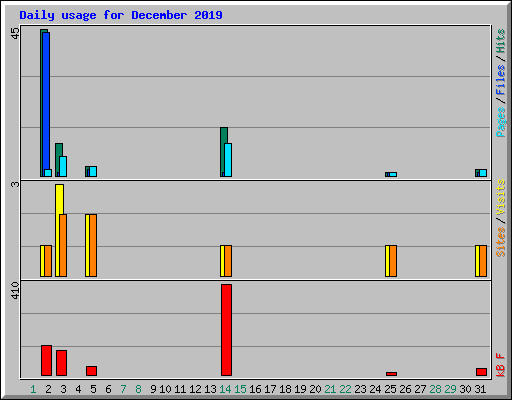Click the "Visits" legend label
The width and height of the screenshot is (512, 400).
click(500, 198)
